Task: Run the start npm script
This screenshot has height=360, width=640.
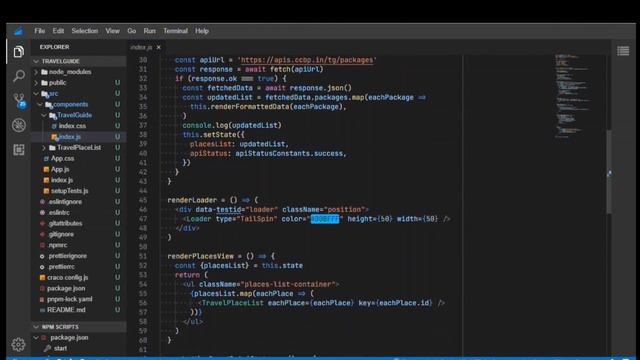Action: click(x=79, y=348)
